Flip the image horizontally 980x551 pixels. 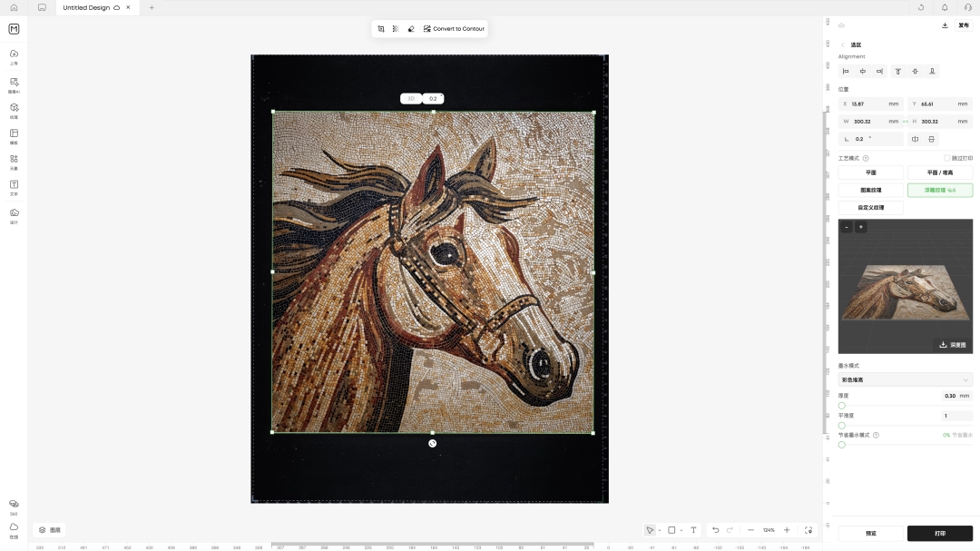pyautogui.click(x=915, y=139)
